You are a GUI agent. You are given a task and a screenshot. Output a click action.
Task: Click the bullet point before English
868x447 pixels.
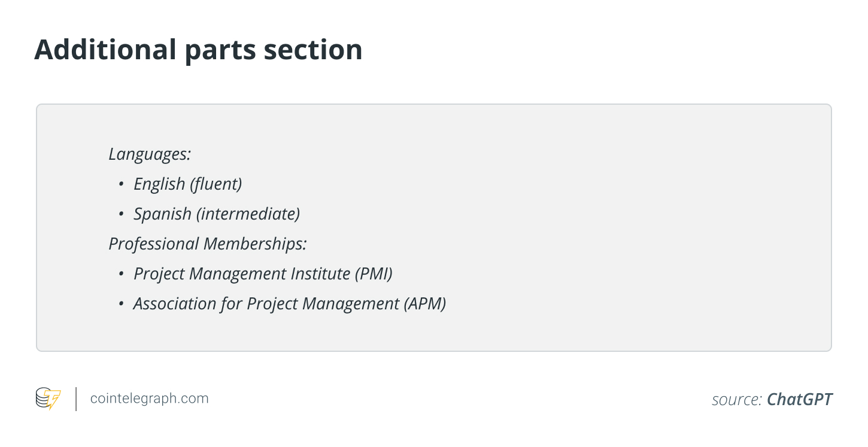click(x=122, y=184)
